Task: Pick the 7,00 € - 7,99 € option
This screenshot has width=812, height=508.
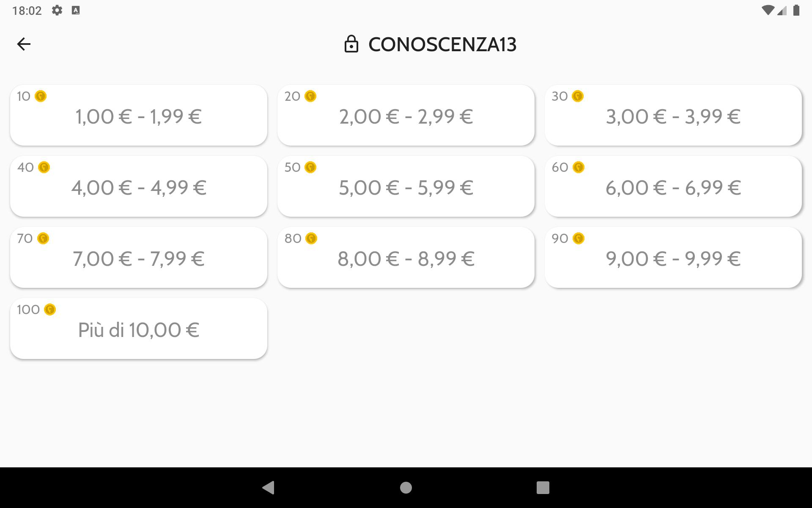Action: point(139,257)
